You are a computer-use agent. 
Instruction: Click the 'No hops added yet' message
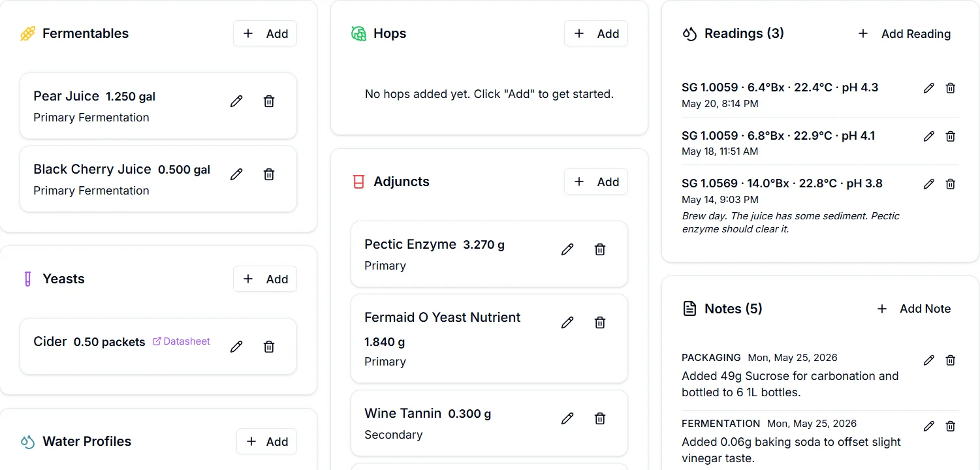pyautogui.click(x=489, y=95)
